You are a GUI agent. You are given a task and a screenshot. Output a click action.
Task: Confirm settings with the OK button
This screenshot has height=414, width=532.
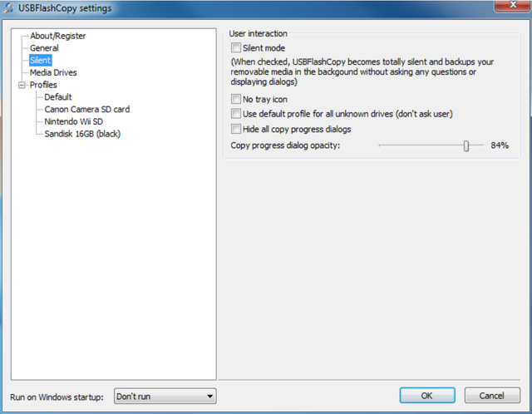427,396
